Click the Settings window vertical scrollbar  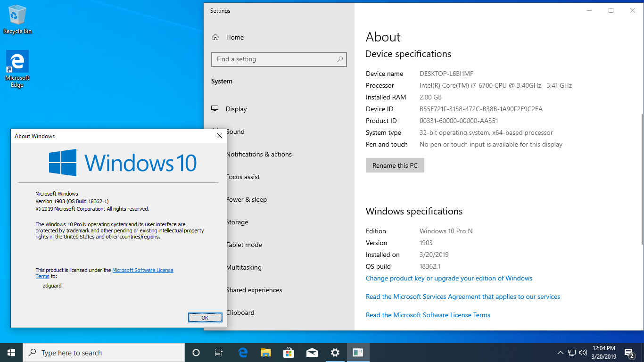point(642,179)
